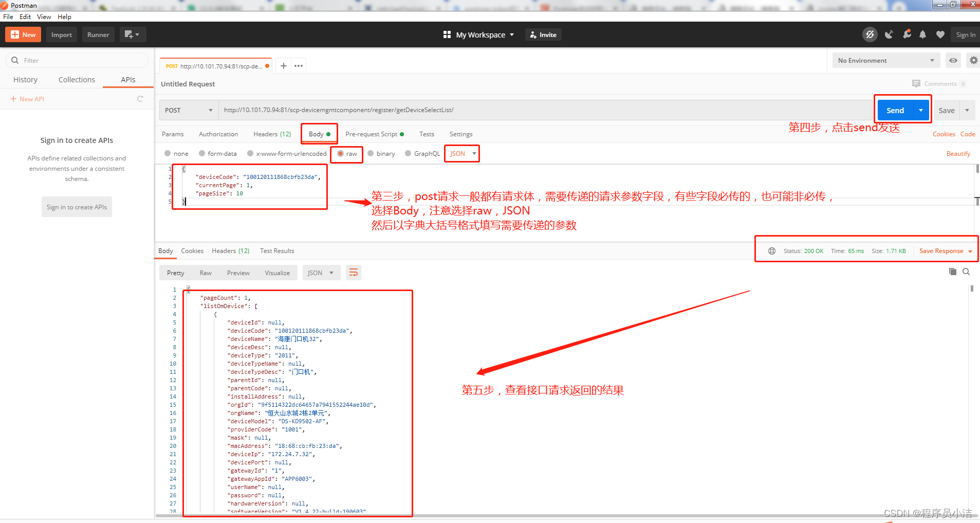This screenshot has width=980, height=523.
Task: Open the Comments panel
Action: click(x=939, y=83)
